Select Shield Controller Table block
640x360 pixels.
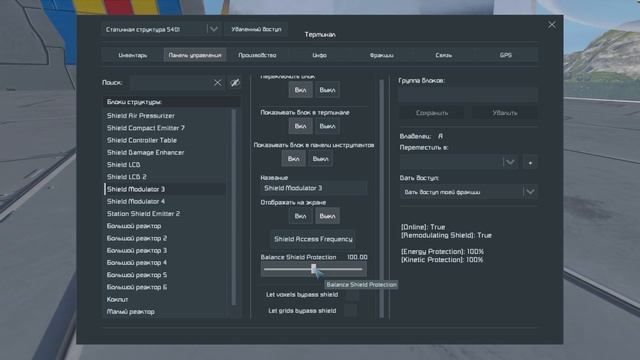point(165,140)
